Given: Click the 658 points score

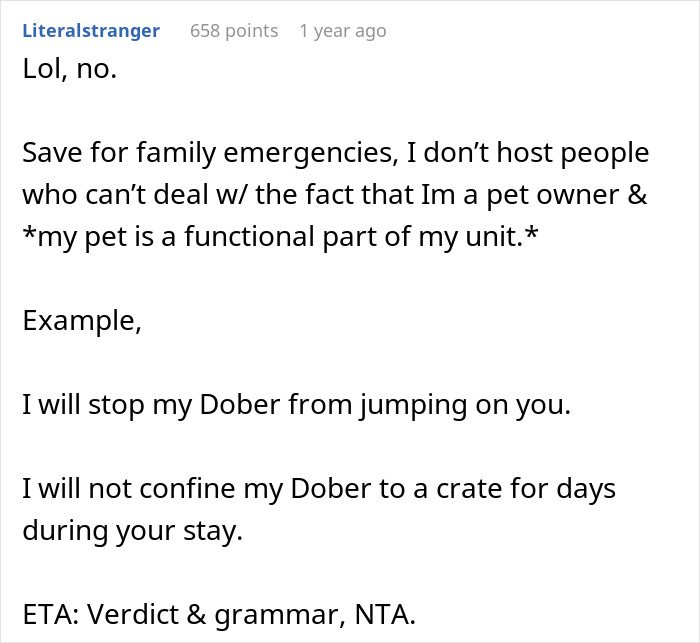Looking at the screenshot, I should [x=234, y=31].
